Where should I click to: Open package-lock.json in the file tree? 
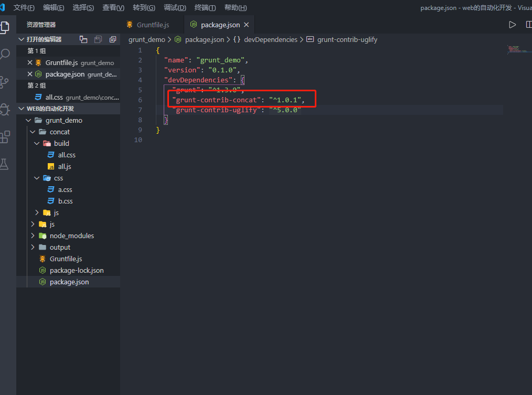tap(77, 271)
